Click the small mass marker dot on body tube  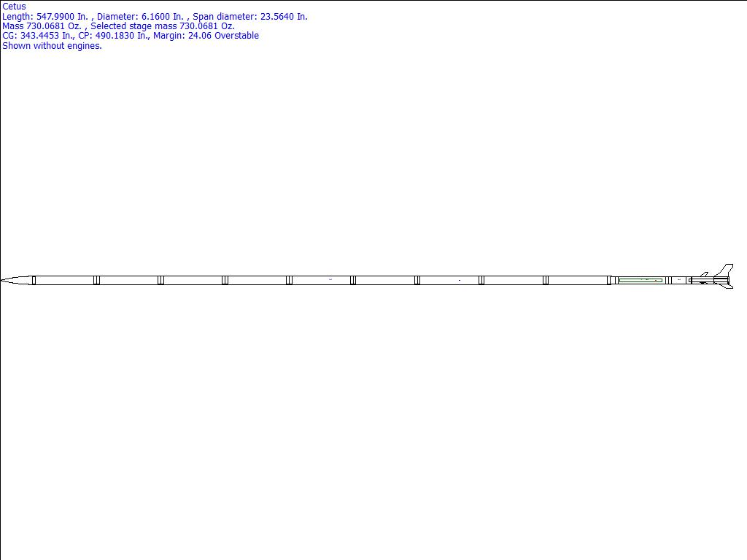pos(459,280)
